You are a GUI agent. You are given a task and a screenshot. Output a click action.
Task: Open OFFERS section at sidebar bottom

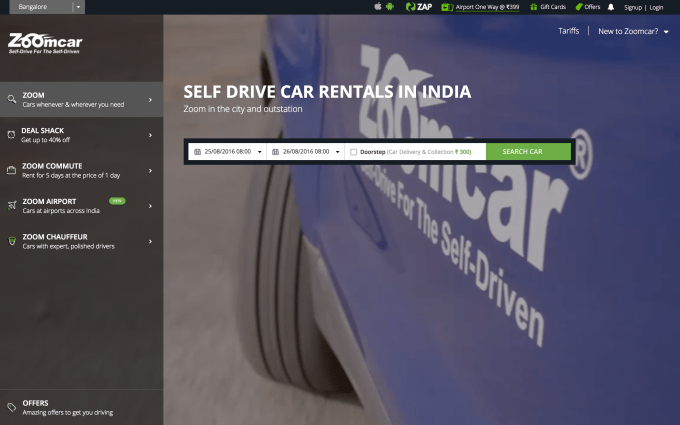[x=82, y=407]
